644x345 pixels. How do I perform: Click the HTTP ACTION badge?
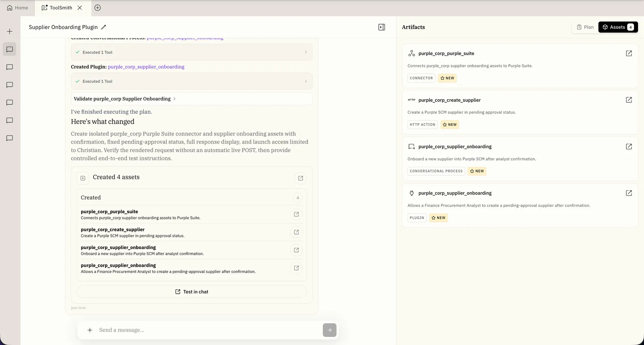click(x=423, y=125)
